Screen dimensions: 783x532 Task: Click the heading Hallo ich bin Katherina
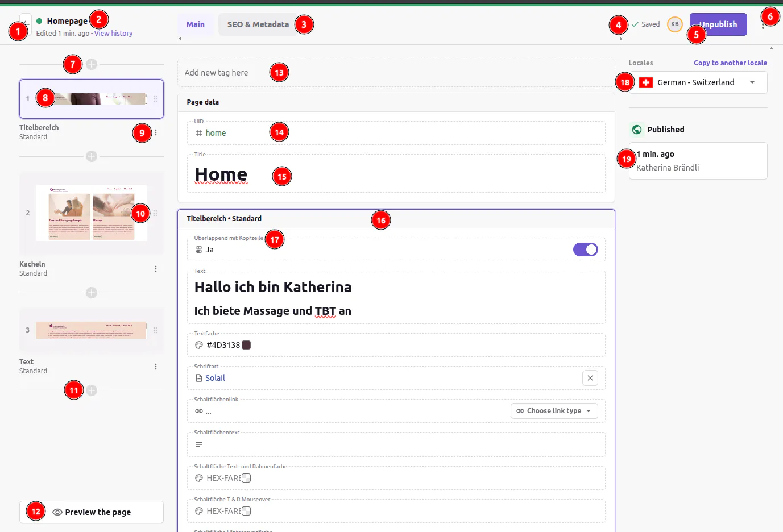pos(273,287)
